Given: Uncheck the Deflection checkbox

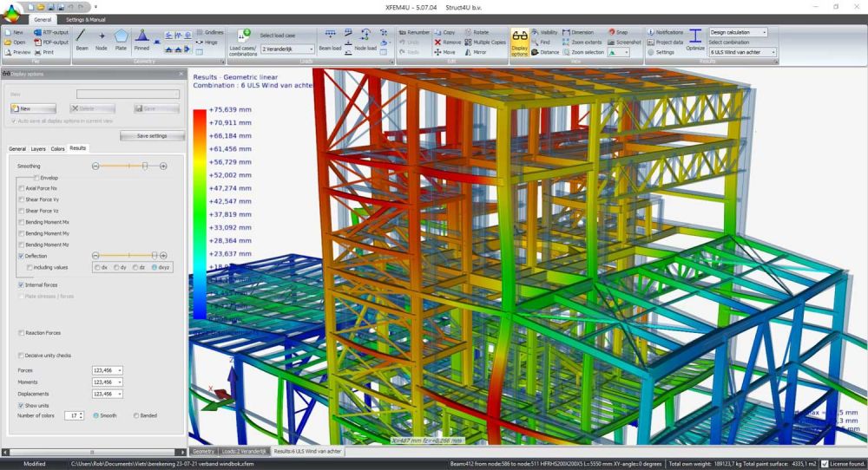Looking at the screenshot, I should (22, 256).
